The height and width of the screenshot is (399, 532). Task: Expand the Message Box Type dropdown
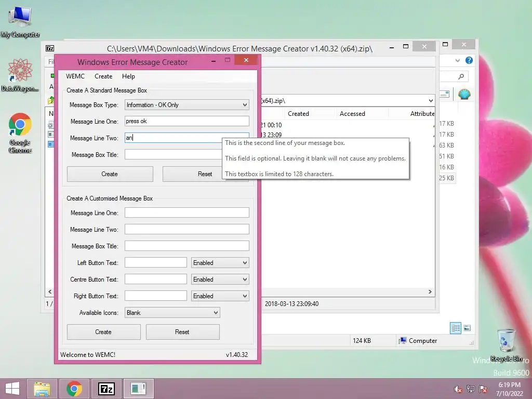click(187, 105)
